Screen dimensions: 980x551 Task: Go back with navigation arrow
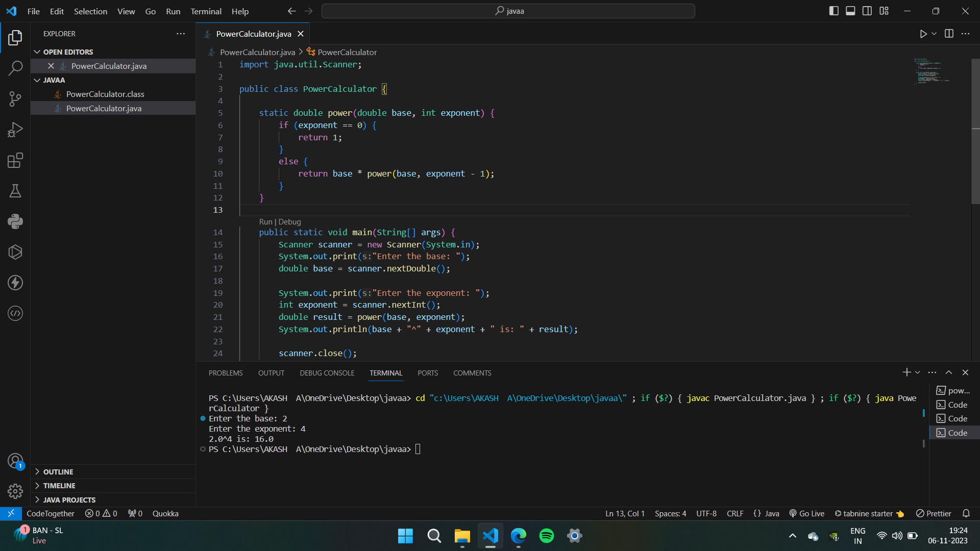point(291,11)
